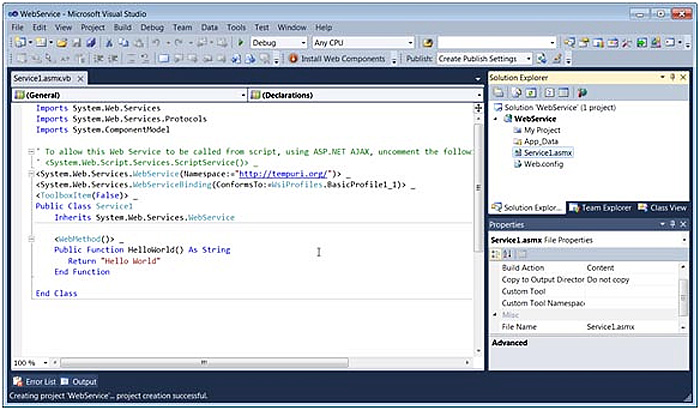This screenshot has width=700, height=410.
Task: Start debugging with the green play icon
Action: 241,43
